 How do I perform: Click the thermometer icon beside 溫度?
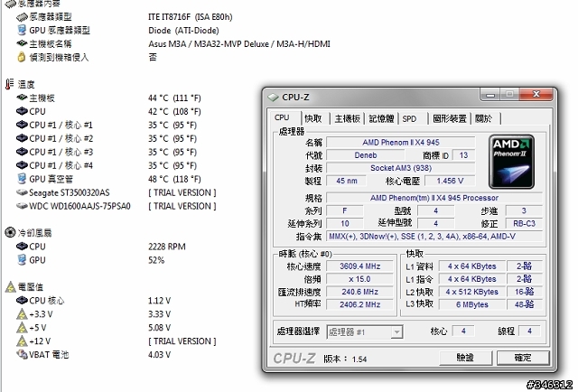(10, 84)
